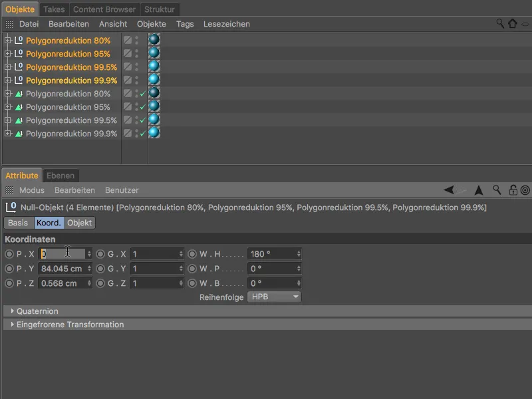Click the P . X animation radio circle
Image resolution: width=532 pixels, height=399 pixels.
[x=9, y=254]
